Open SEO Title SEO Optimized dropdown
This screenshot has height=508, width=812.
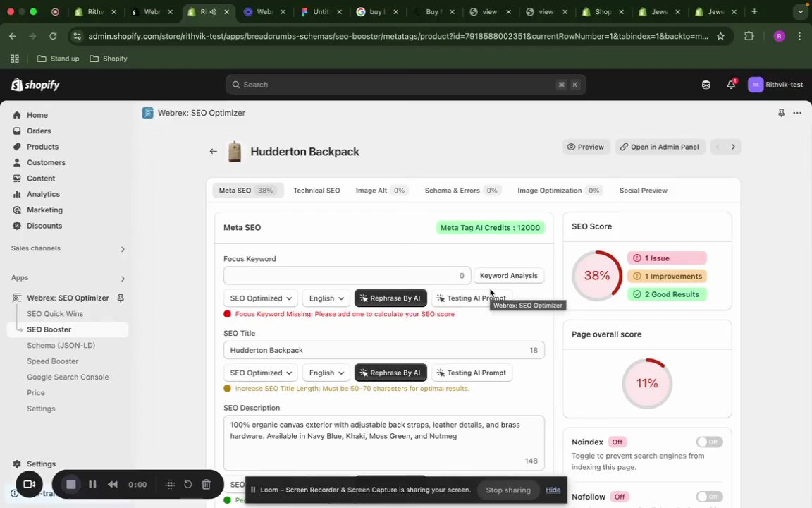coord(261,373)
